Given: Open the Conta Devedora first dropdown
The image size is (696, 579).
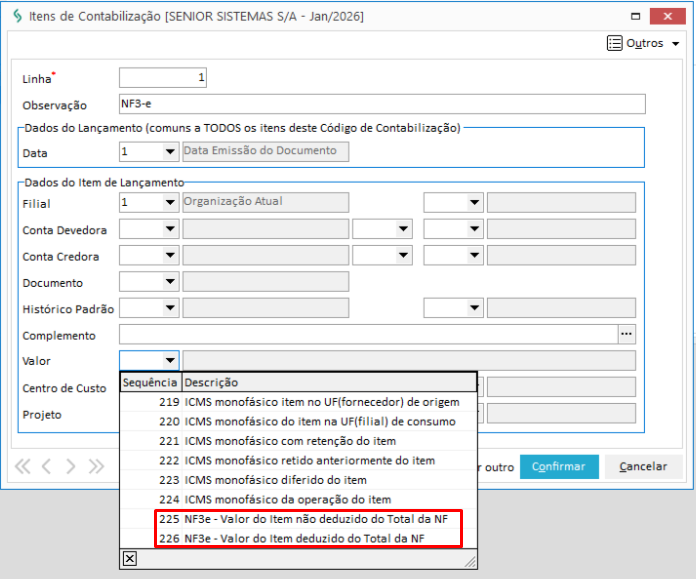Looking at the screenshot, I should click(x=170, y=229).
